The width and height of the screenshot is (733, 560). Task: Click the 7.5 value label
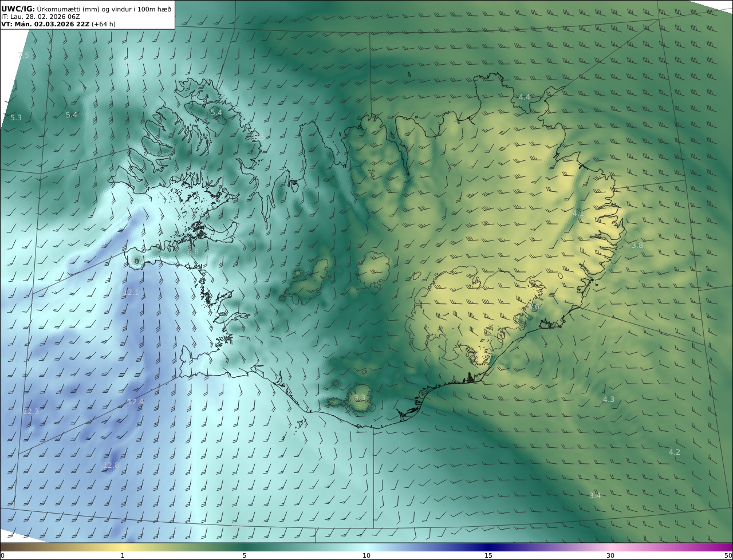[23, 56]
